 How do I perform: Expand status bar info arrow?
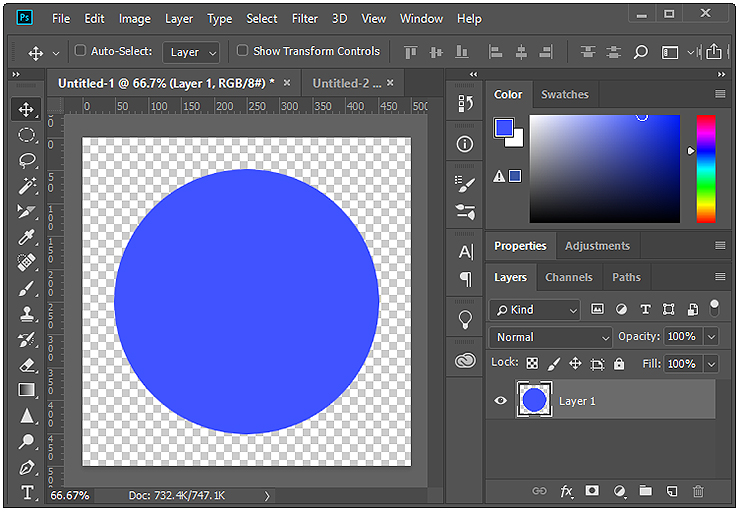click(267, 496)
